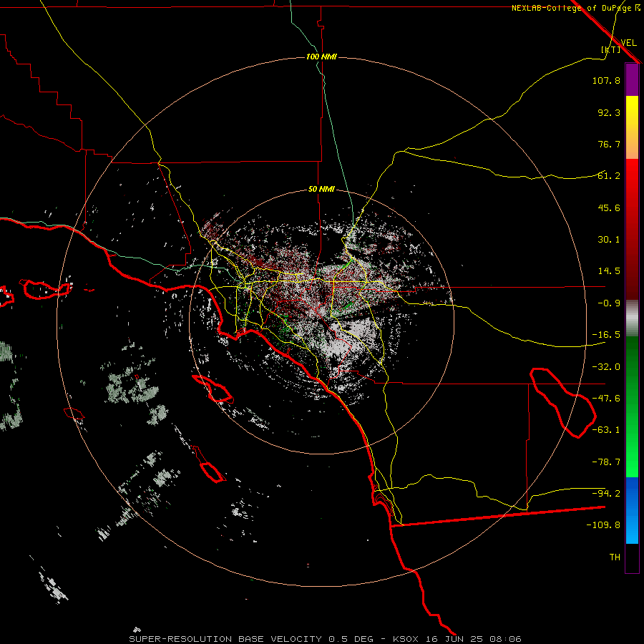The height and width of the screenshot is (644, 644).
Task: Click the -16.5 velocity scale value
Action: [606, 335]
